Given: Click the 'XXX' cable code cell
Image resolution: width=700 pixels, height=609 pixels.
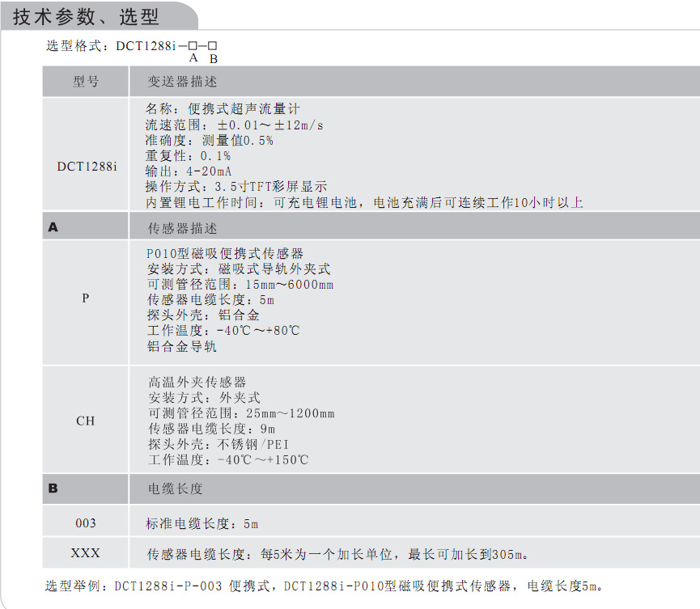Looking at the screenshot, I should (x=85, y=553).
